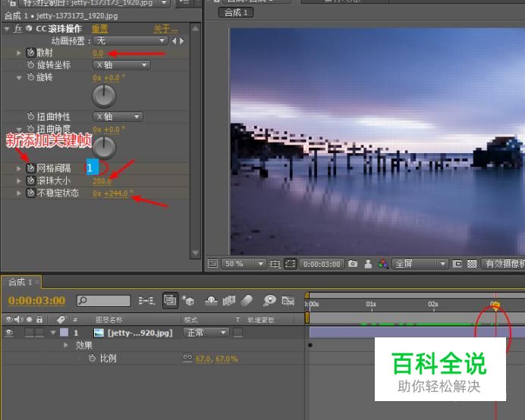
Task: Hide the jetty layer with its eye toggle
Action: 9,332
